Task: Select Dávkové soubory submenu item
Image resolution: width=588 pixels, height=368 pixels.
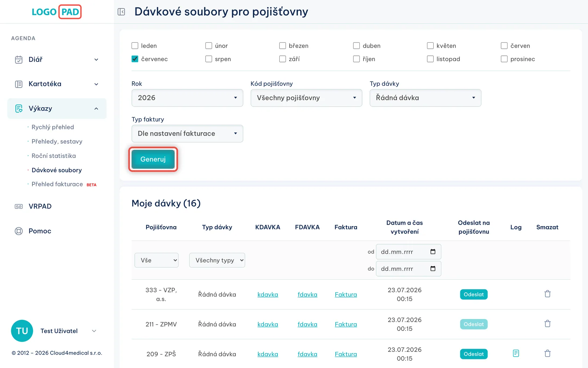Action: point(57,170)
